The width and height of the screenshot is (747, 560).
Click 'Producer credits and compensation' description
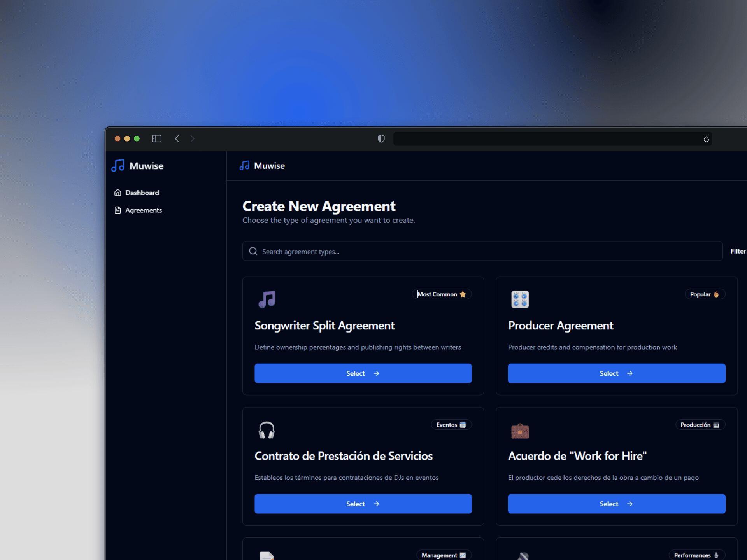pos(592,347)
